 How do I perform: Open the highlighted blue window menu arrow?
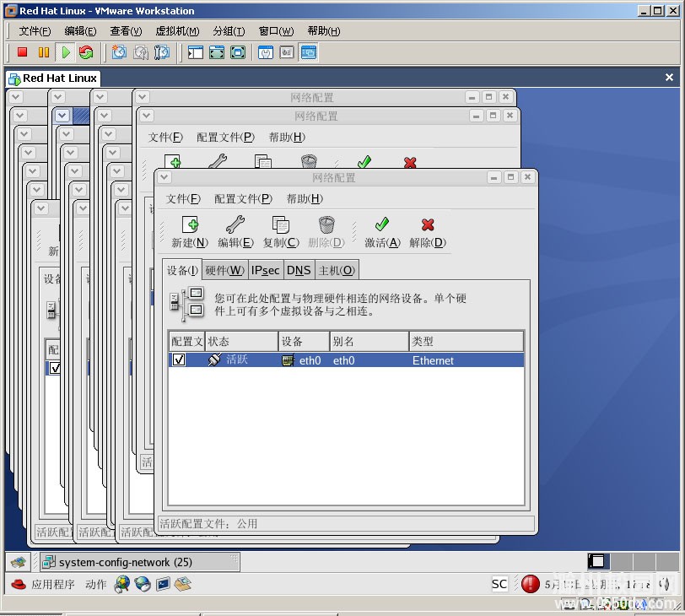[x=62, y=116]
